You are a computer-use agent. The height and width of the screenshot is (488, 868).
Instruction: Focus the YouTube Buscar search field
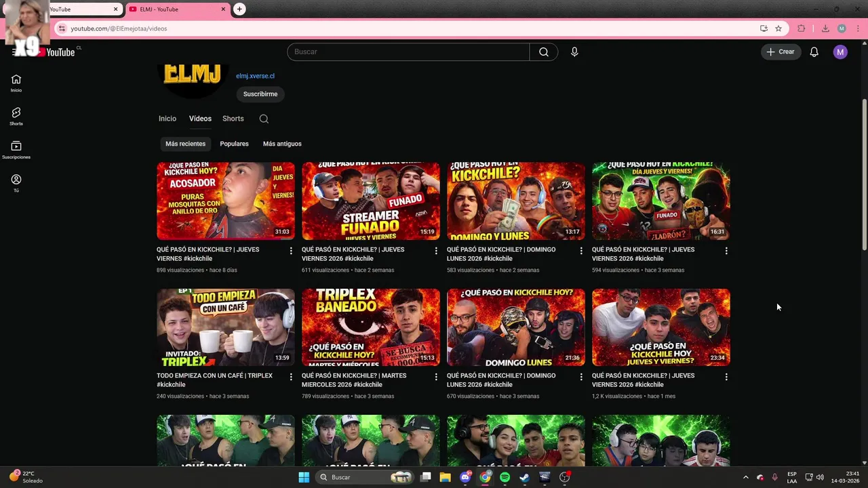click(x=408, y=52)
